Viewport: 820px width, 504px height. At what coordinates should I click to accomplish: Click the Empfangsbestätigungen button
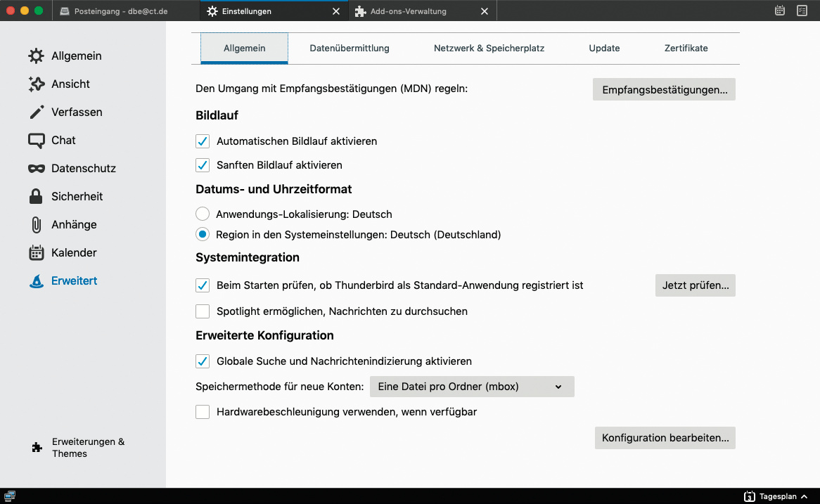(x=664, y=90)
